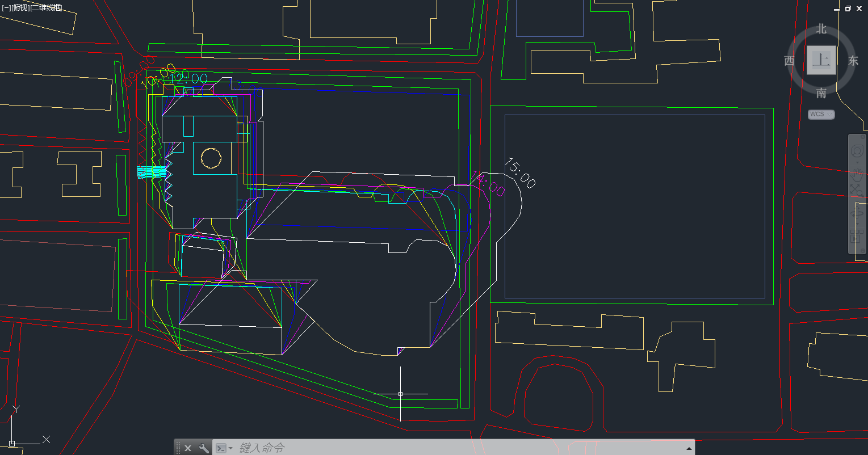Expand recent commands dropdown in command line
This screenshot has width=868, height=455.
pyautogui.click(x=224, y=448)
